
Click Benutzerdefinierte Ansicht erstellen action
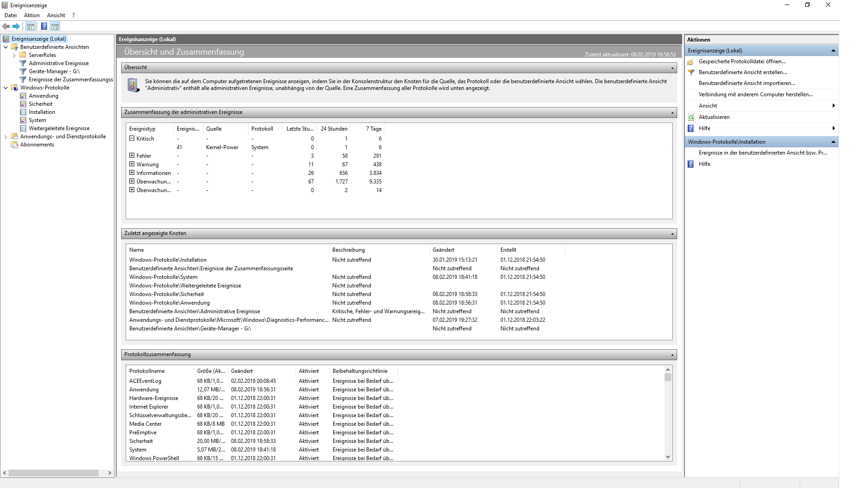coord(742,72)
